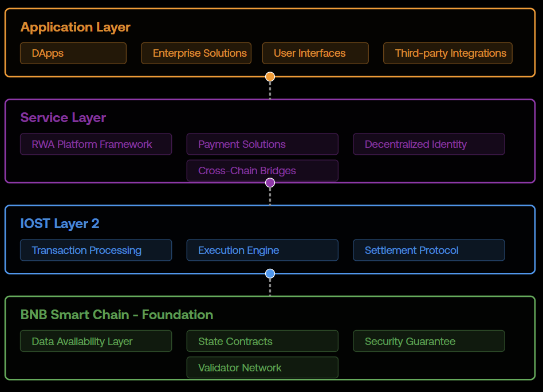Viewport: 543px width, 392px height.
Task: Click the BNB Smart Chain - Foundation heading
Action: (117, 315)
